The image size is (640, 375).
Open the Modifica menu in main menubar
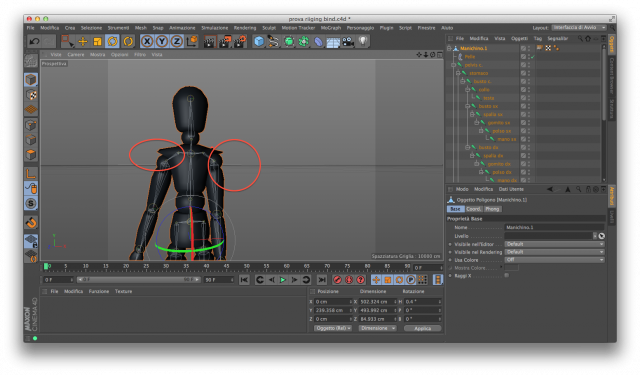tap(49, 28)
